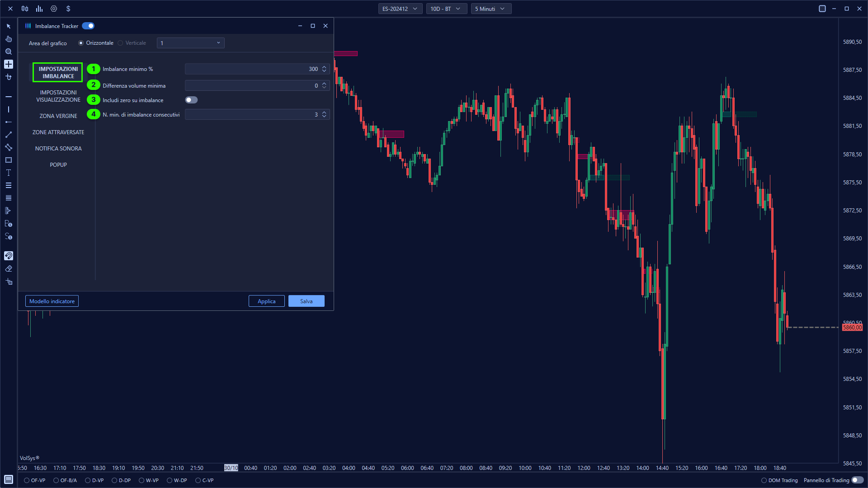This screenshot has width=868, height=488.
Task: Select the rectangle drawing tool
Action: click(9, 160)
